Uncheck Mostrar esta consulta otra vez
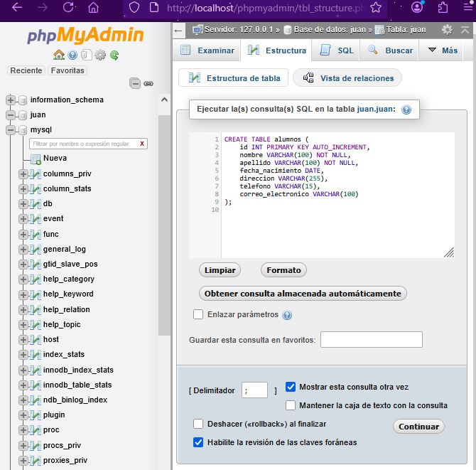 click(291, 387)
